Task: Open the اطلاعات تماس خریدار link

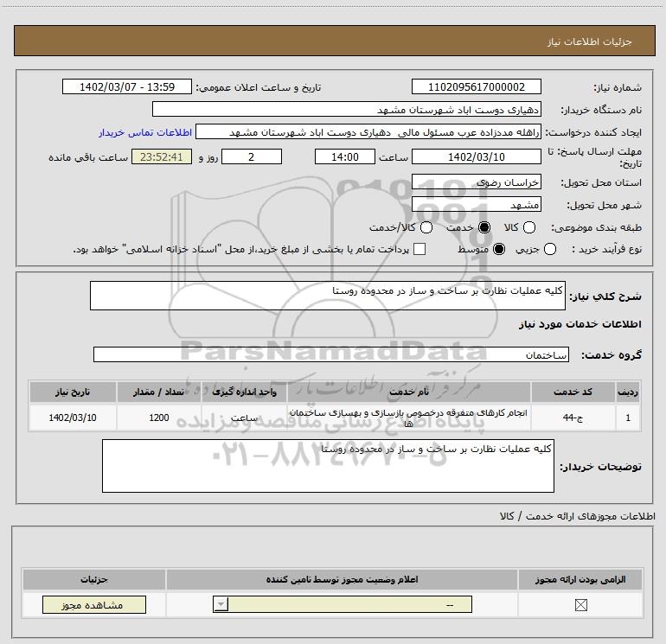Action: click(145, 132)
